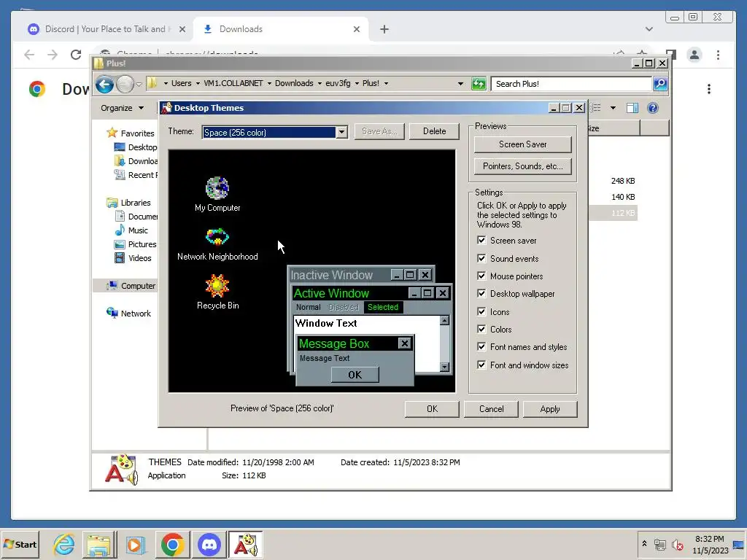The height and width of the screenshot is (560, 747).
Task: Reload the Chrome page
Action: pyautogui.click(x=76, y=55)
